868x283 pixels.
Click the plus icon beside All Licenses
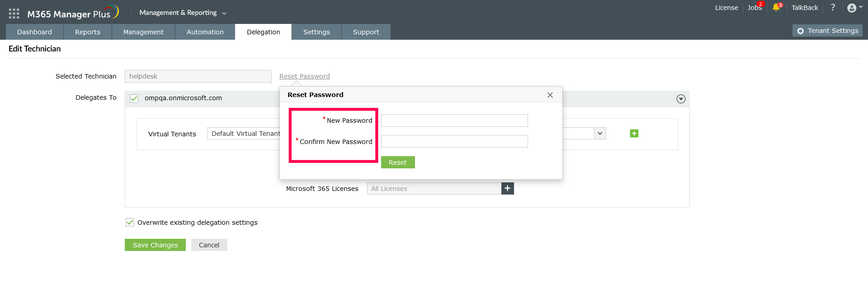tap(507, 189)
